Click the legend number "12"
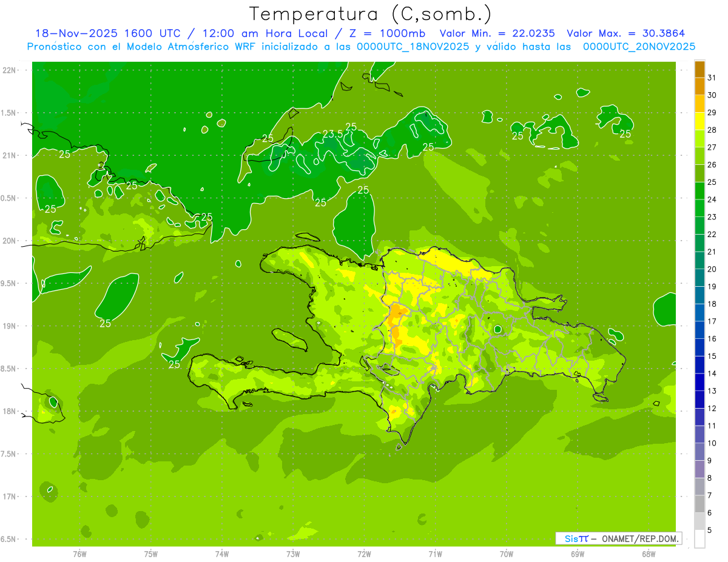The image size is (728, 562). (x=712, y=409)
